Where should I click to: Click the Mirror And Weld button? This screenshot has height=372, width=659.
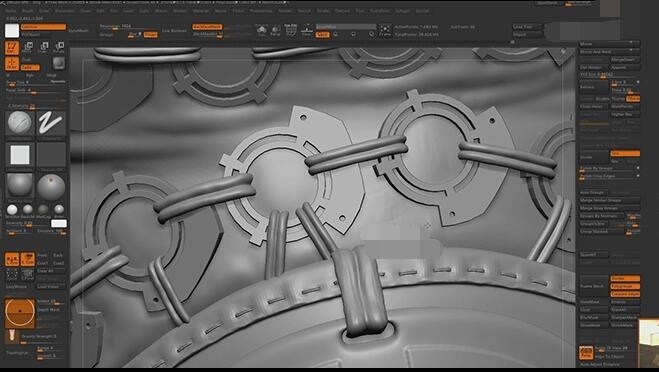coord(609,52)
